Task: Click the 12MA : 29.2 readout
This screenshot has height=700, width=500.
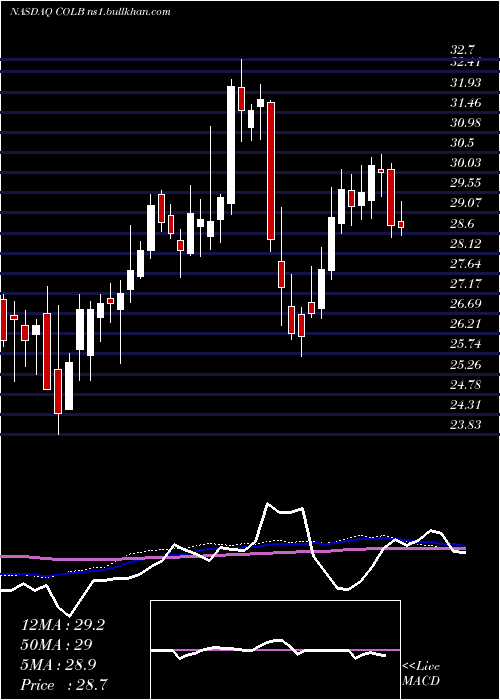Action: [x=63, y=625]
